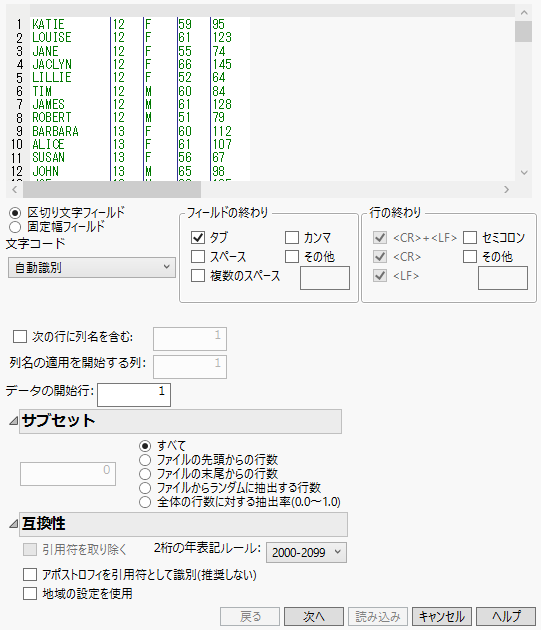Image resolution: width=541 pixels, height=630 pixels.
Task: Uncheck the タブ field delimiter checkbox
Action: [198, 237]
